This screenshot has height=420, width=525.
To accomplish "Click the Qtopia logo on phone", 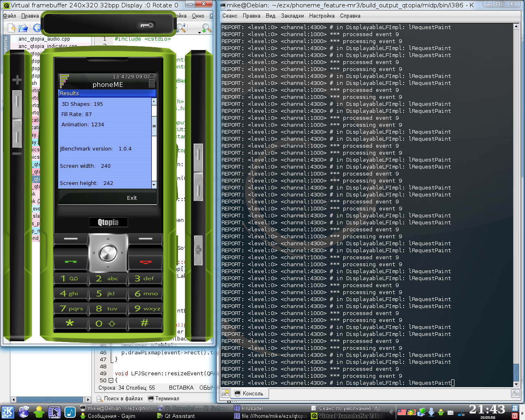I will [108, 222].
